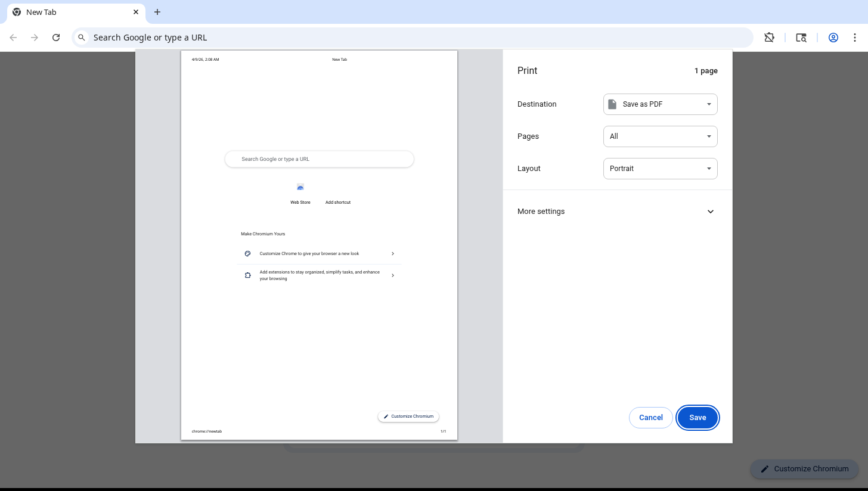Open the Layout dropdown set to Portrait
The height and width of the screenshot is (491, 868).
tap(660, 169)
